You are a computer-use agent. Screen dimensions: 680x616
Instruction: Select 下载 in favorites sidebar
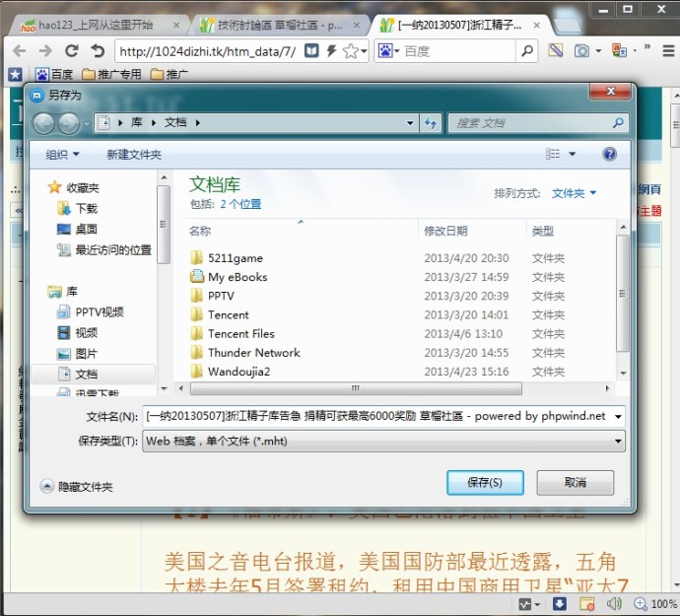pos(78,209)
